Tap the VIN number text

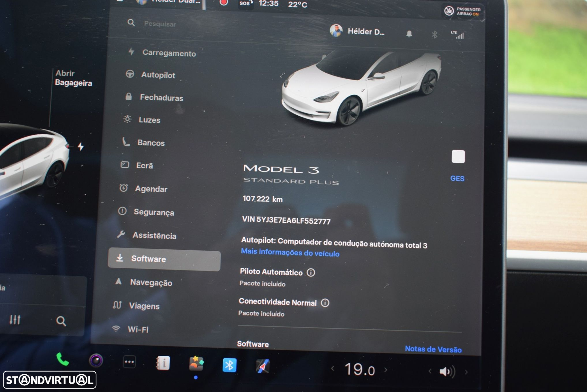click(x=286, y=220)
